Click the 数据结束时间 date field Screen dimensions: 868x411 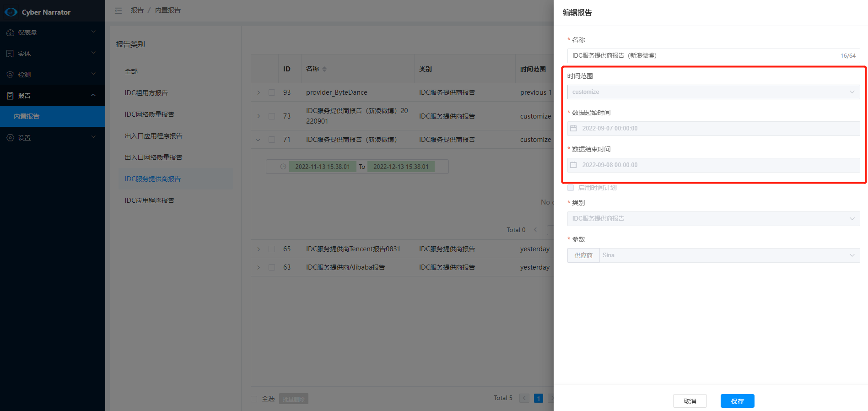[x=713, y=165]
